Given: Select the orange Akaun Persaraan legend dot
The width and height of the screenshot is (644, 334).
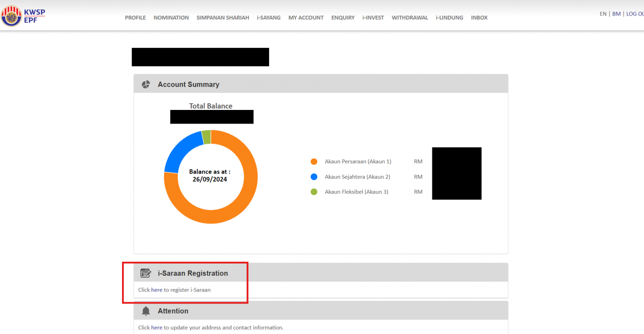Looking at the screenshot, I should pos(314,161).
